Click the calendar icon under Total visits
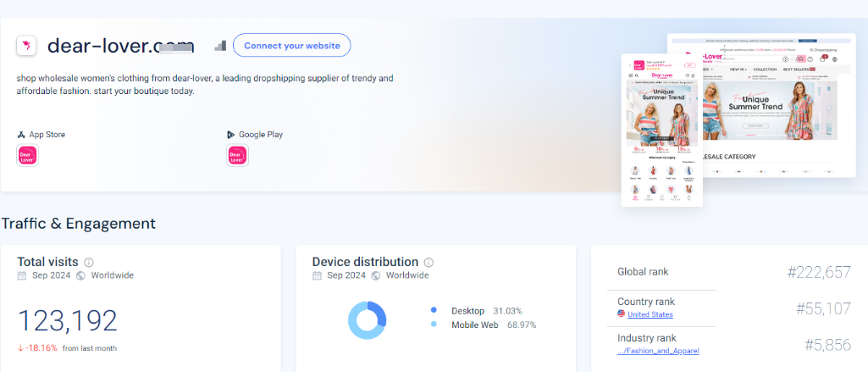 coord(22,275)
